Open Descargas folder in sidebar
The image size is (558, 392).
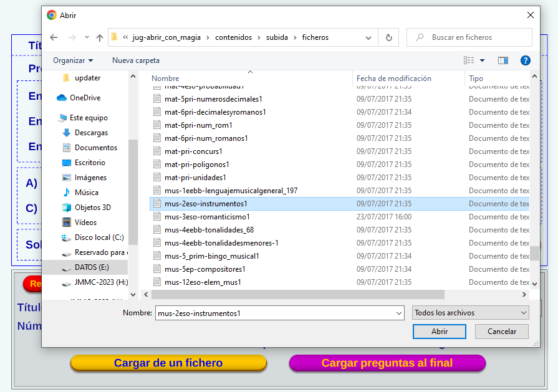click(x=91, y=133)
